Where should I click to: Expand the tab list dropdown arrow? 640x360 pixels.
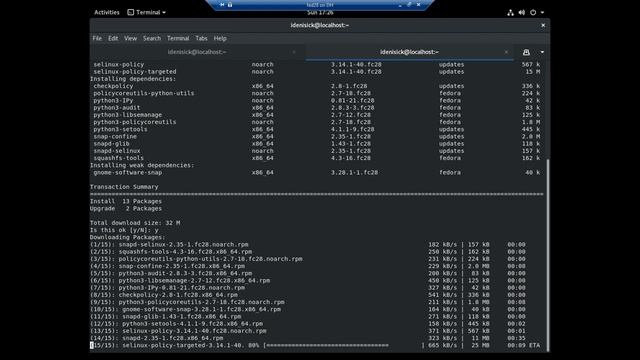coord(542,52)
